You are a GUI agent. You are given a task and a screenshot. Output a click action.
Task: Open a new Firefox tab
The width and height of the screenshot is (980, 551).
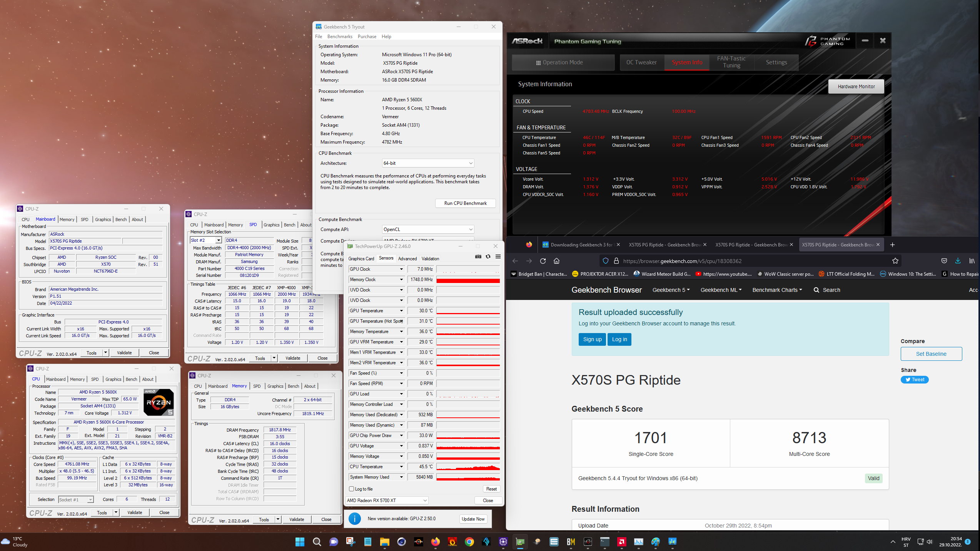coord(892,245)
